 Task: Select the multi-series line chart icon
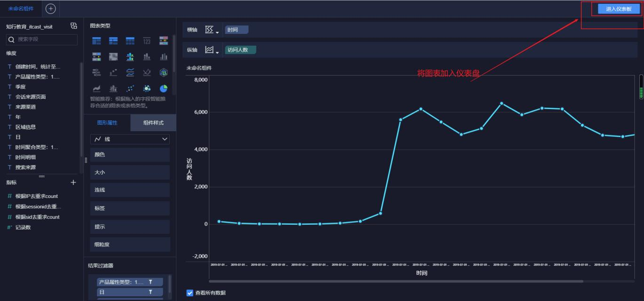tap(147, 72)
